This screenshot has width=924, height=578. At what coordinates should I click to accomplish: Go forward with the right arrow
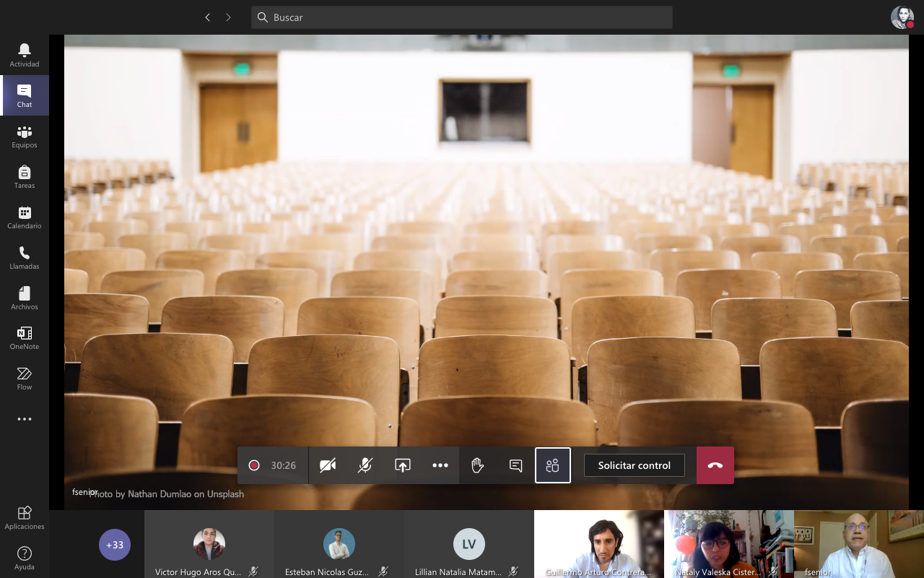pos(228,17)
